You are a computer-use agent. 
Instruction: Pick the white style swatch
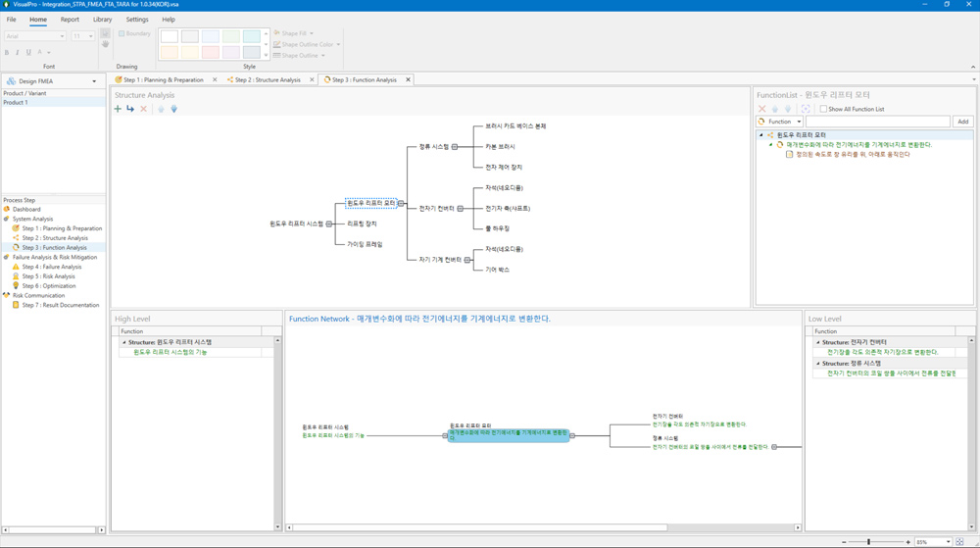pos(170,36)
